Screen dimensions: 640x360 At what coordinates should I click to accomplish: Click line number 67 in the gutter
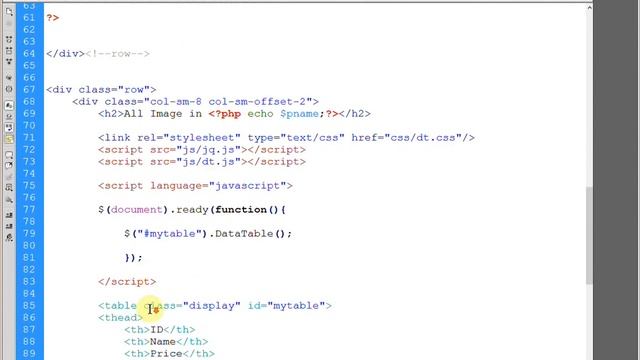[x=29, y=90]
